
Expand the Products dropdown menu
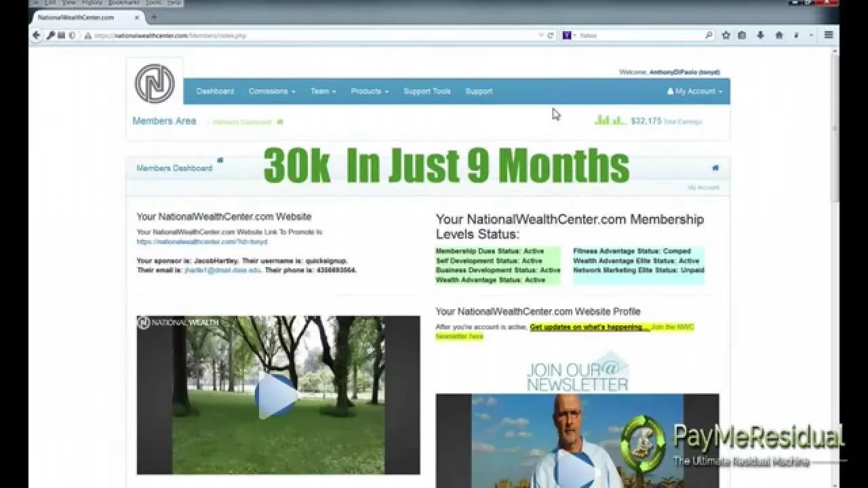(370, 91)
